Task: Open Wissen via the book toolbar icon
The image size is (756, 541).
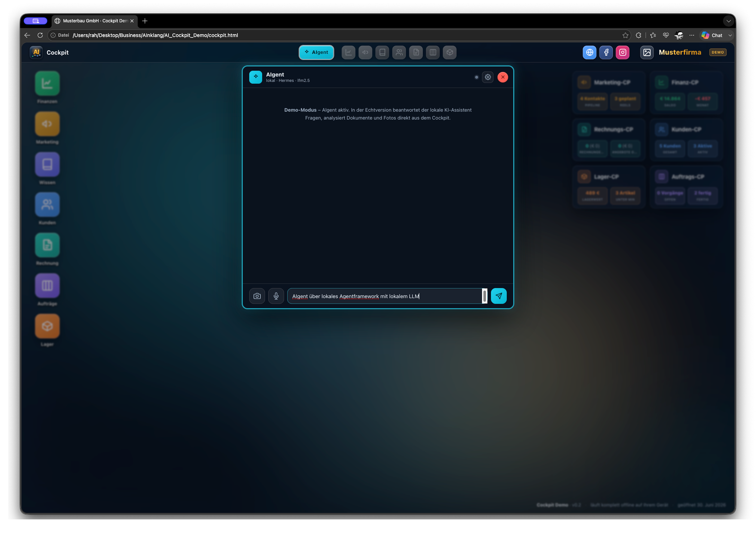Action: (382, 52)
